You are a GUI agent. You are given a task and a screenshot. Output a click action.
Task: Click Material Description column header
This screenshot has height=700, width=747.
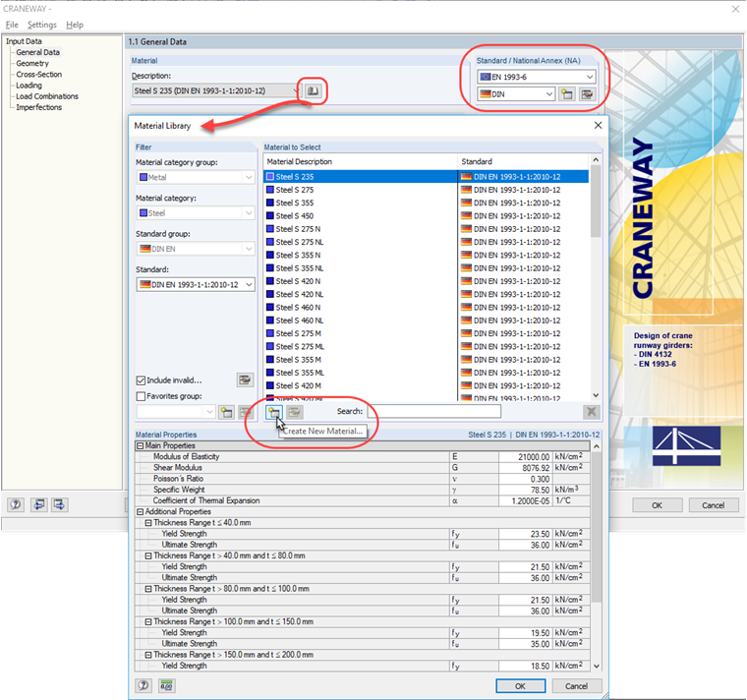[x=360, y=161]
